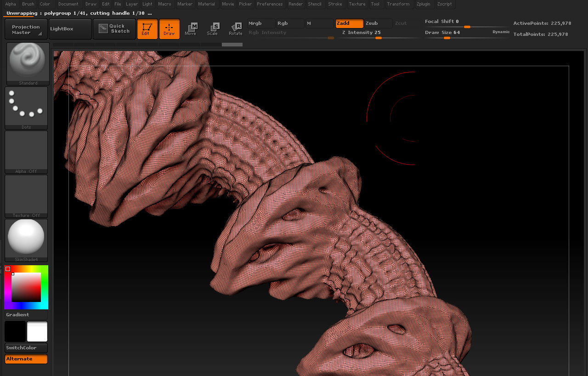Toggle the Gradient color option
The width and height of the screenshot is (588, 376).
[x=26, y=315]
